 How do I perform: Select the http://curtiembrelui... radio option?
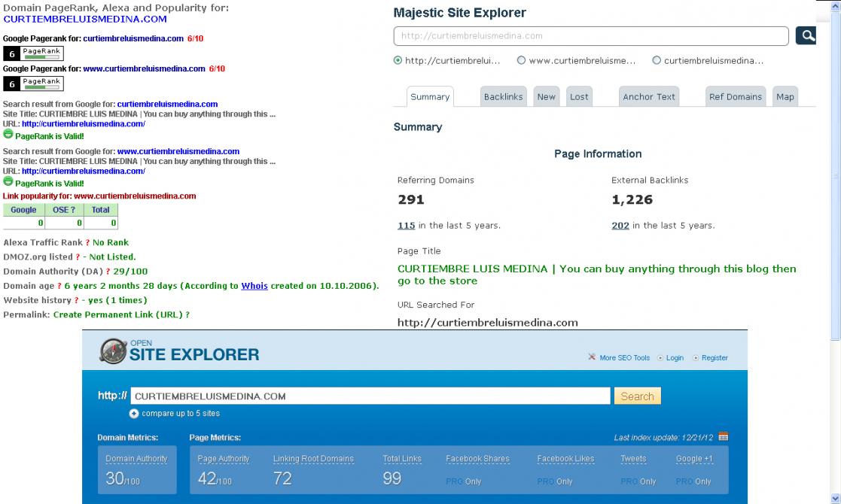[398, 60]
